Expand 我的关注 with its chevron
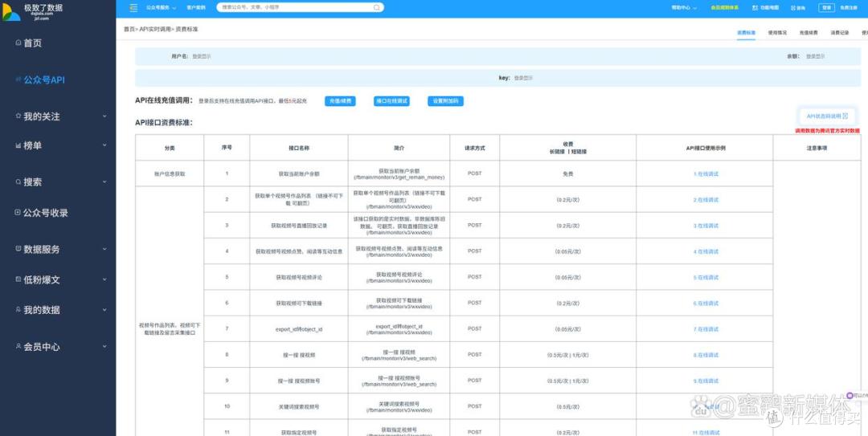868x436 pixels. point(104,116)
